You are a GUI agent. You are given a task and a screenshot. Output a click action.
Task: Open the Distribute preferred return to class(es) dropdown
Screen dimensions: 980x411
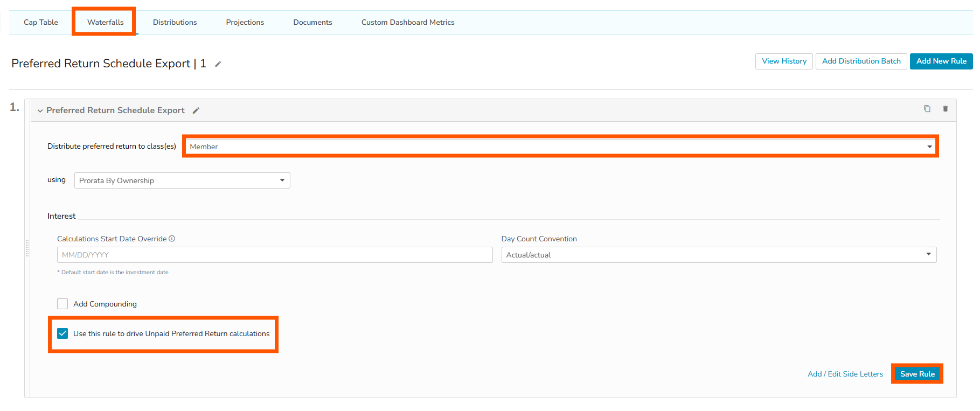click(x=560, y=147)
